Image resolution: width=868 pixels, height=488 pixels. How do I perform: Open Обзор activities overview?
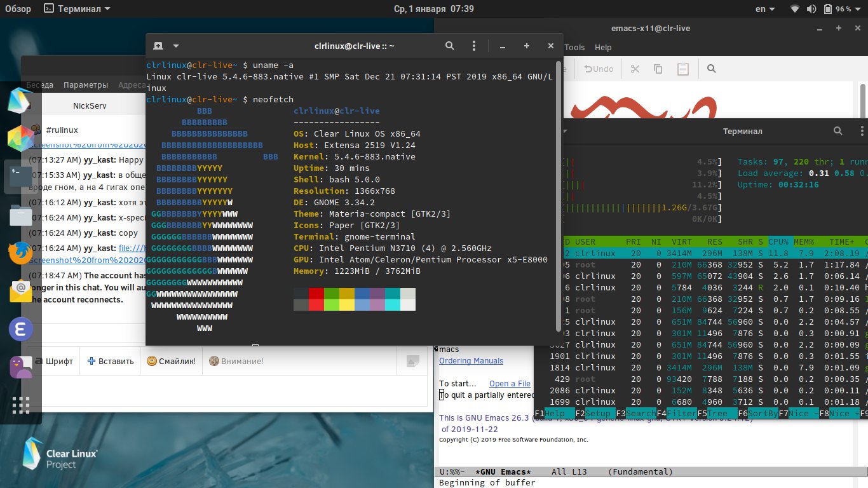pos(18,9)
